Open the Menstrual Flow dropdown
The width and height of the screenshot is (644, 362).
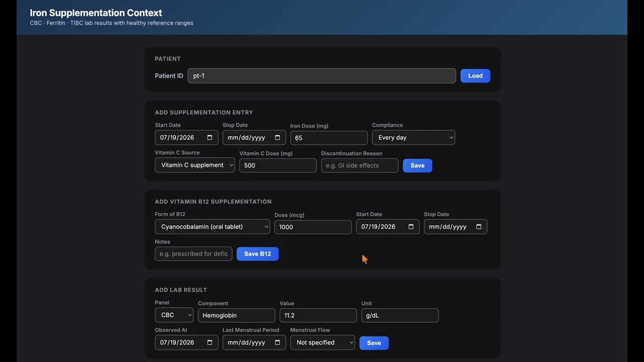(323, 342)
